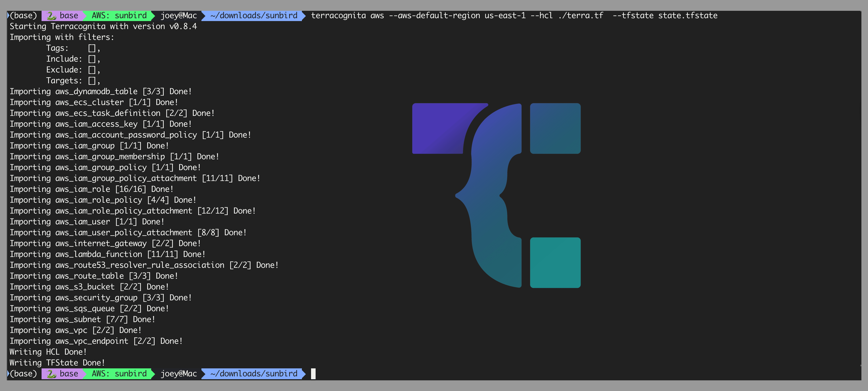This screenshot has width=868, height=391.
Task: Click the 'aws_iam_role_policy_attachment [12/12]' line
Action: click(x=132, y=211)
